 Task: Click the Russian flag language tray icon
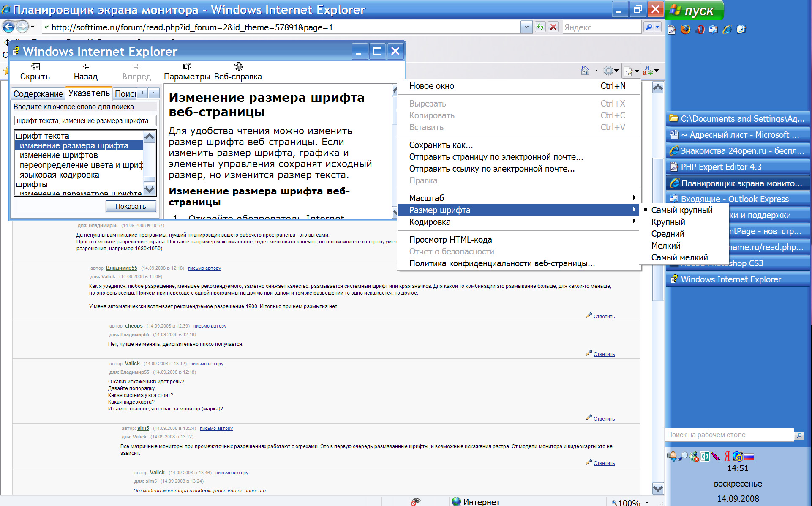749,457
